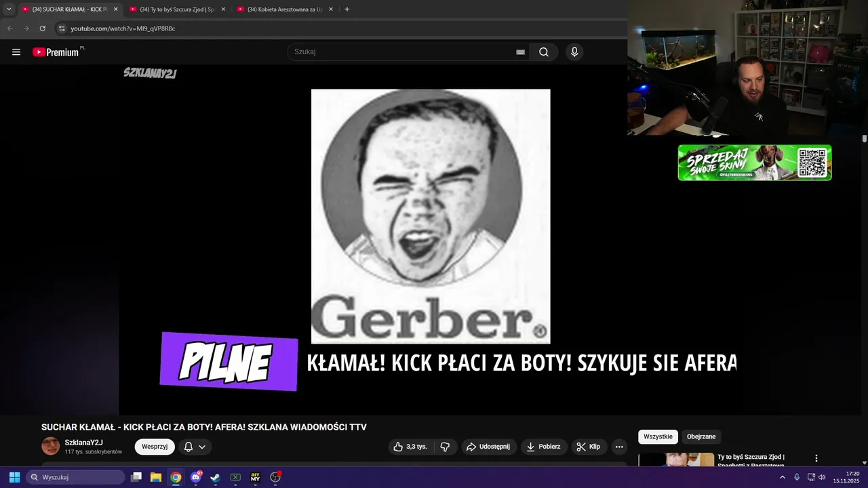
Task: Open Ty to byś Szczura Zjod video title
Action: tap(751, 461)
